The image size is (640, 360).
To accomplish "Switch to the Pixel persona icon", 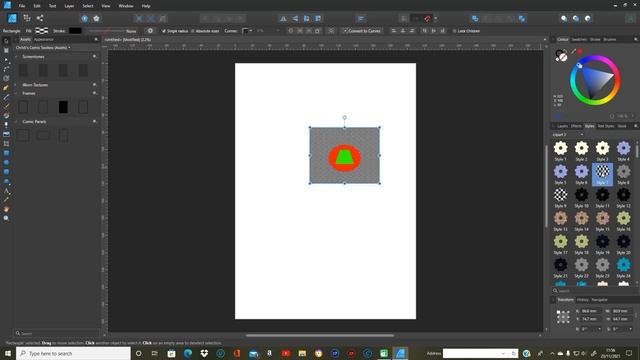I will [x=27, y=18].
